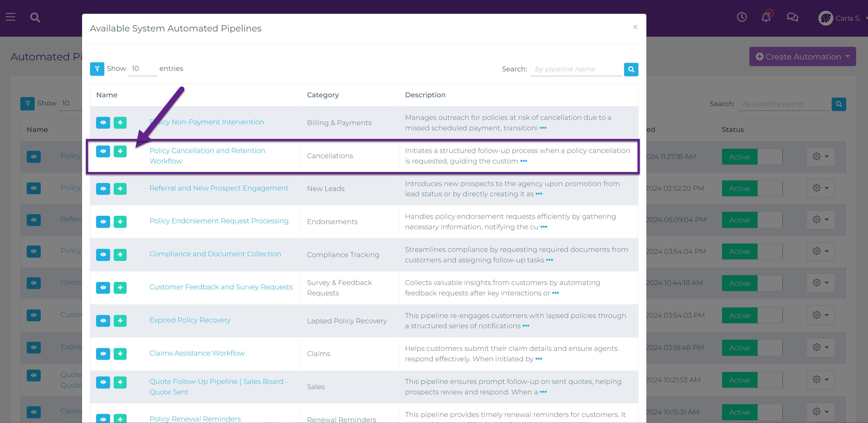Expand Expired Policy Recovery description ellipsis

(x=526, y=326)
